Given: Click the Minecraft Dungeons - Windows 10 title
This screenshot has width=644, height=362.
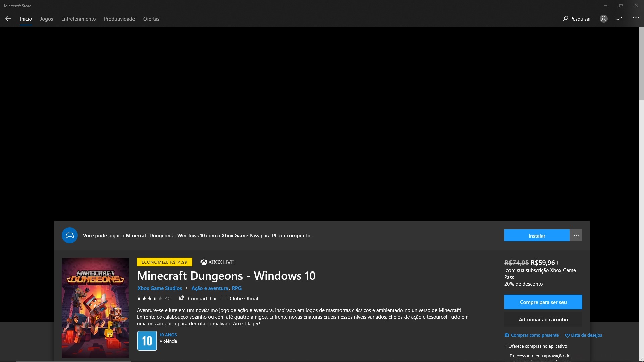Looking at the screenshot, I should [x=226, y=276].
